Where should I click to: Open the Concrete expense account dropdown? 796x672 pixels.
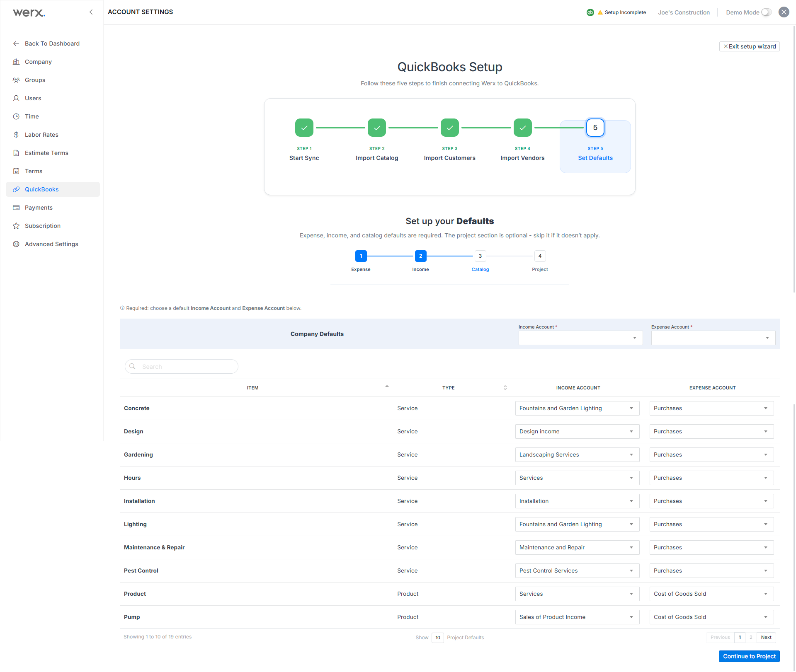(x=711, y=409)
